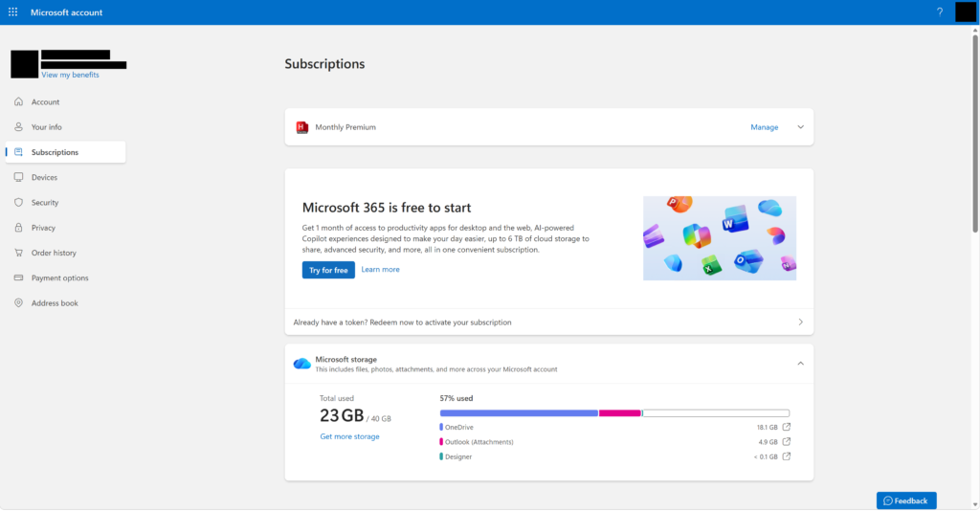The height and width of the screenshot is (511, 980).
Task: Click the Outlook (Attachments) legend label
Action: [479, 442]
